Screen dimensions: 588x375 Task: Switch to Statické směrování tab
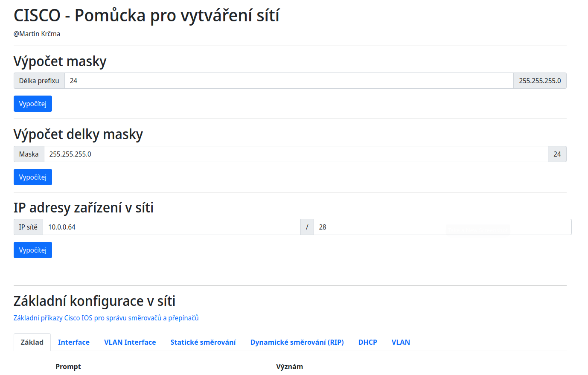tap(203, 342)
